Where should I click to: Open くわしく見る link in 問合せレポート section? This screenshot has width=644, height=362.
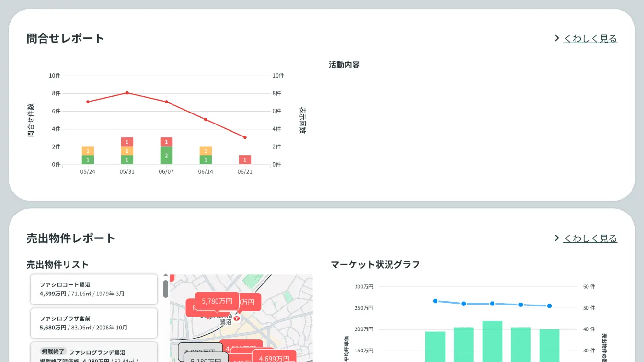tap(590, 39)
